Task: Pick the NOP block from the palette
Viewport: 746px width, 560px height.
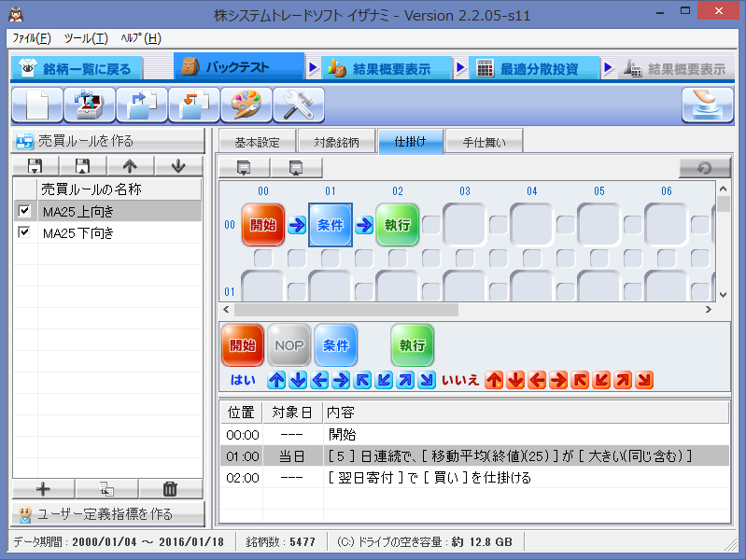Action: click(289, 345)
